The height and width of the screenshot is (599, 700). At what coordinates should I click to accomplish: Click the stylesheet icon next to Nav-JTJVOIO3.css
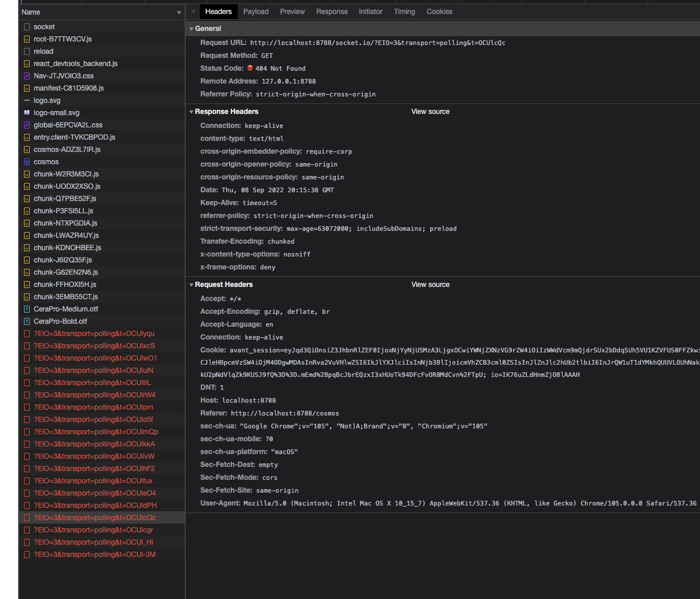coord(27,75)
